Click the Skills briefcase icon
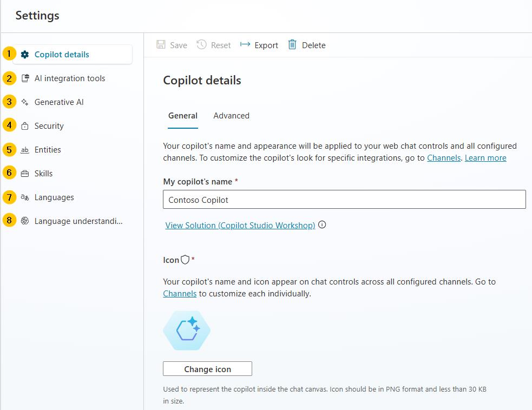 pyautogui.click(x=24, y=173)
